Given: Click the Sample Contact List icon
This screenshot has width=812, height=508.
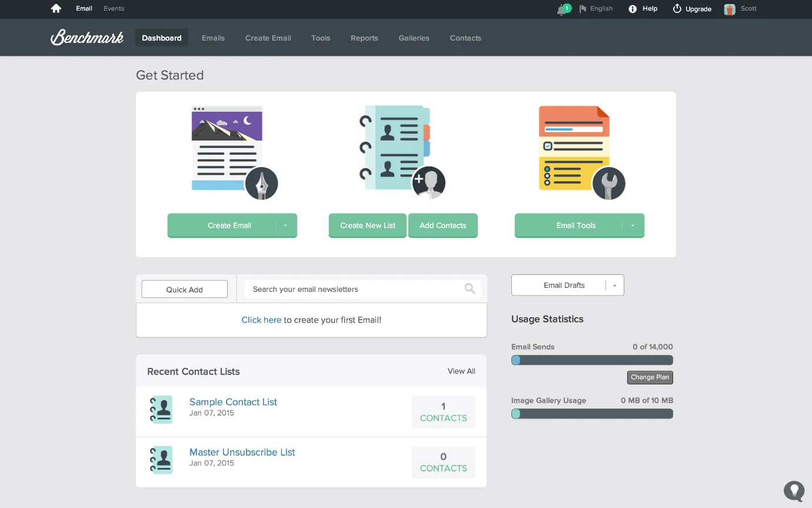Looking at the screenshot, I should 161,410.
